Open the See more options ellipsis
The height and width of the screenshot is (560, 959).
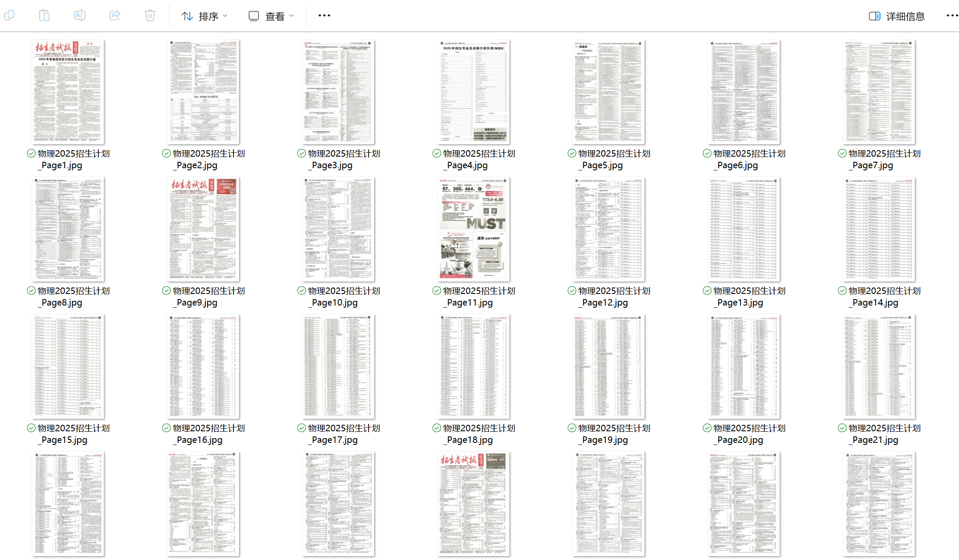pos(324,16)
